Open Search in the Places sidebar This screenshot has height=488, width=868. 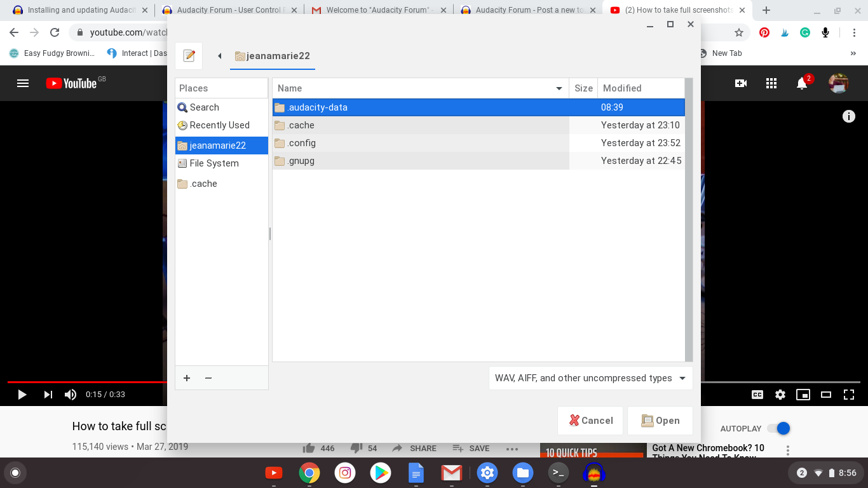pos(204,107)
